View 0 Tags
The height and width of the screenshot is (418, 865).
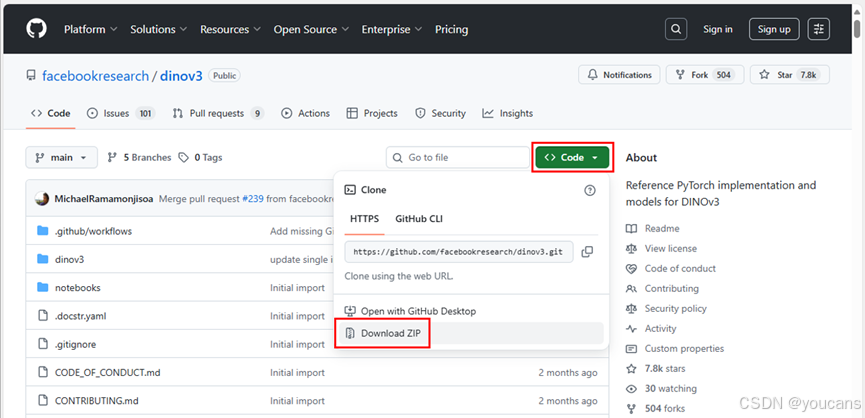coord(200,158)
